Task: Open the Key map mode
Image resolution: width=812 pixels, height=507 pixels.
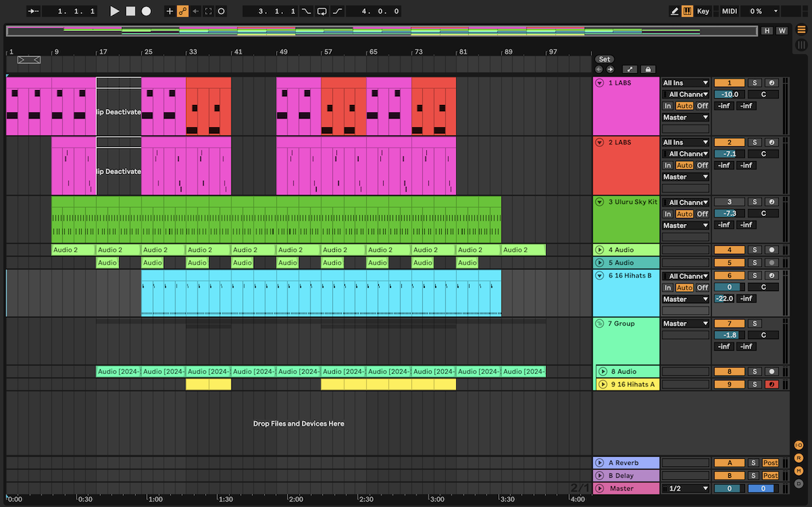Action: tap(703, 12)
